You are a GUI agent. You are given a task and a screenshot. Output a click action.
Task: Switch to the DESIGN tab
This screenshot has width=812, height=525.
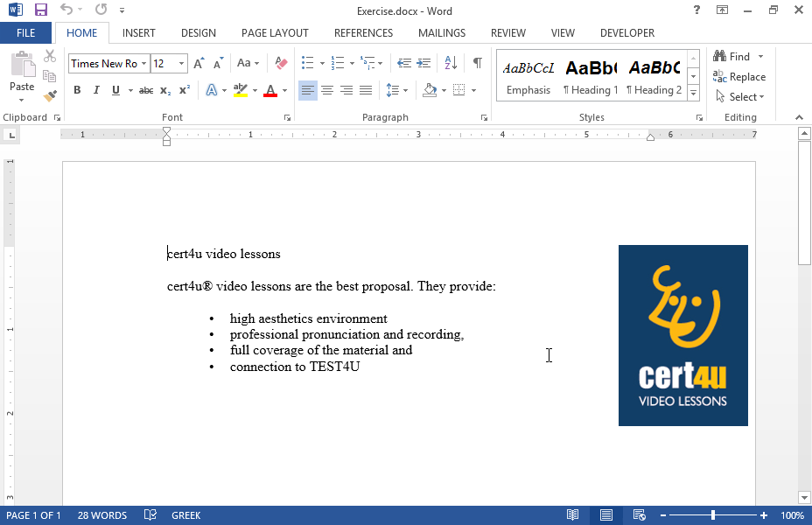coord(199,33)
